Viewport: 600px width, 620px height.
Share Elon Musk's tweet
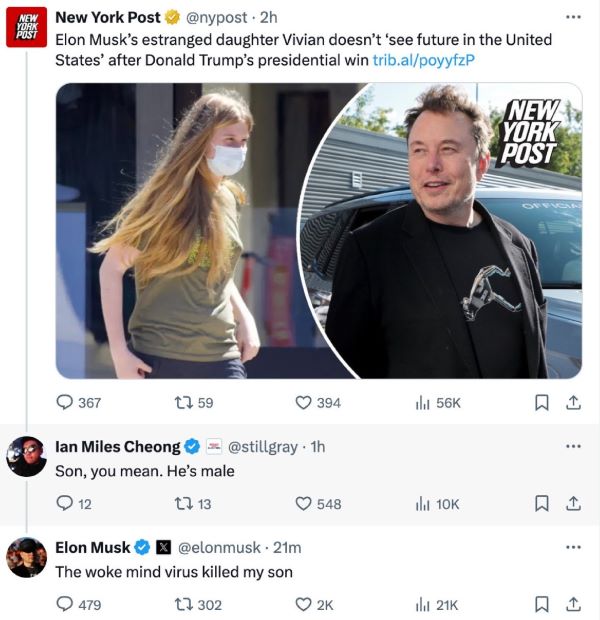coord(573,604)
